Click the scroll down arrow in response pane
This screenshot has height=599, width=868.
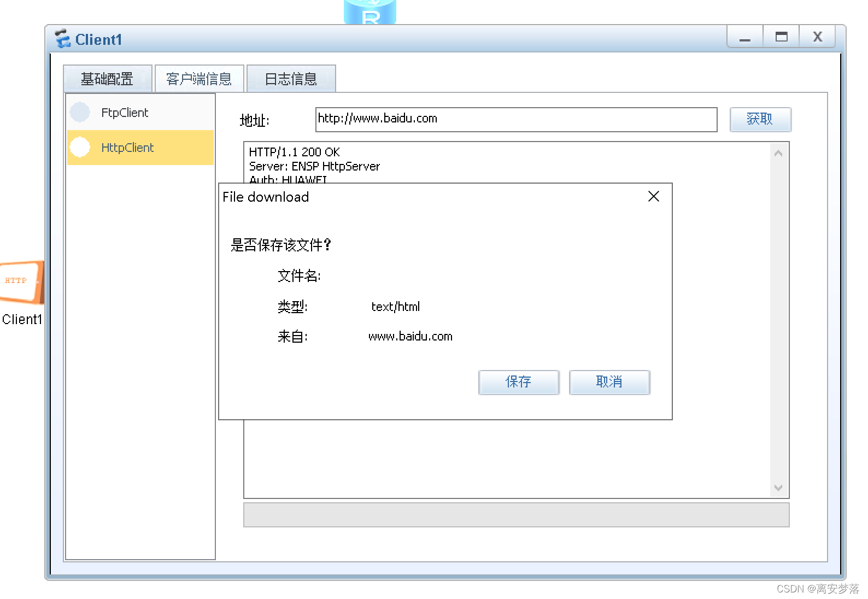778,488
